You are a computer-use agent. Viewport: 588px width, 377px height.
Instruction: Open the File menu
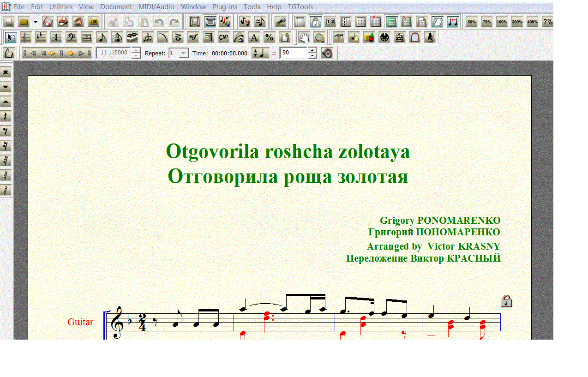[x=19, y=7]
